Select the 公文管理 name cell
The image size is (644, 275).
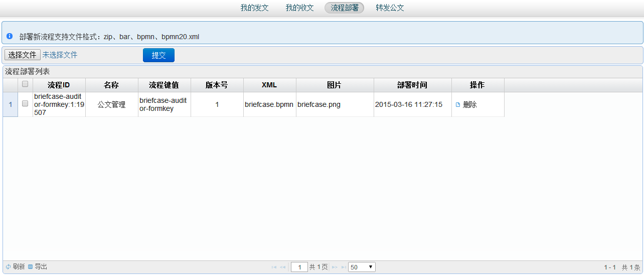click(111, 104)
